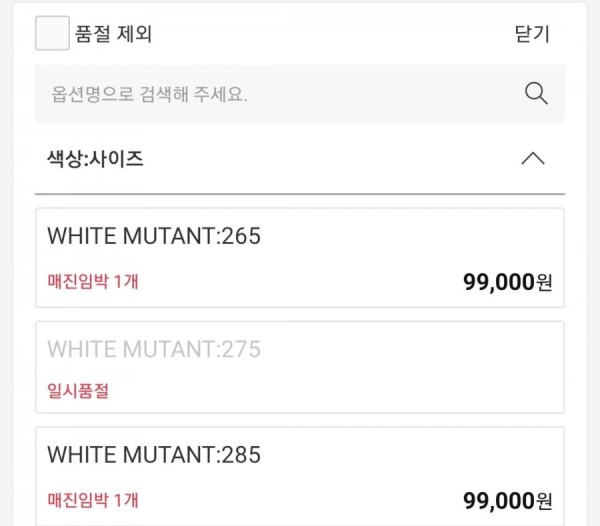Screen dimensions: 600x526
Task: Select the WHITE MUTANT:265 option
Action: [300, 258]
